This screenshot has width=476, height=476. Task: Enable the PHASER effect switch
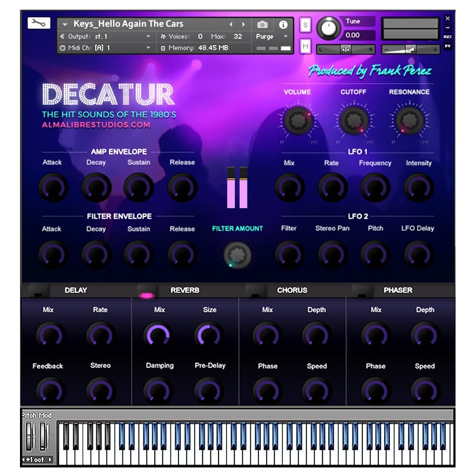pyautogui.click(x=362, y=291)
